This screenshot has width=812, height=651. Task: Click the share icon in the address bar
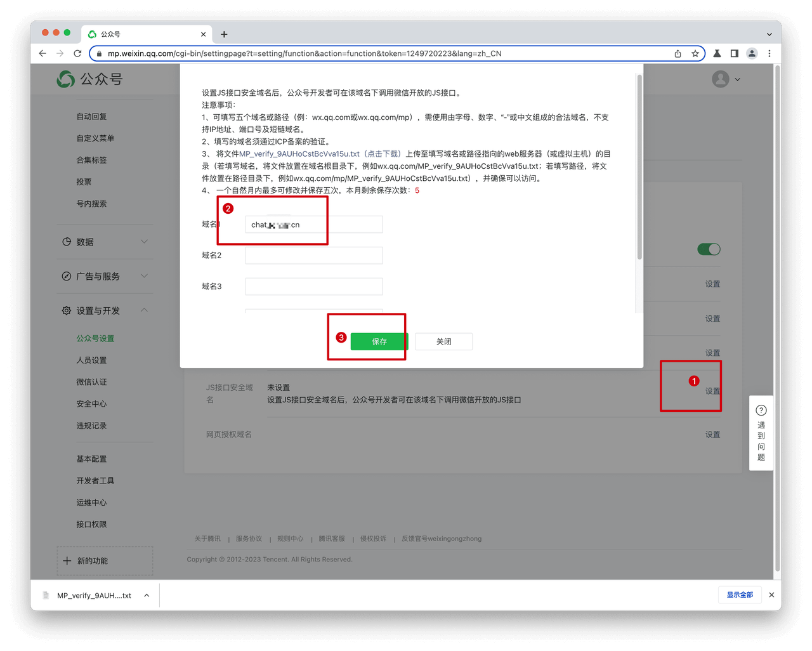(677, 53)
